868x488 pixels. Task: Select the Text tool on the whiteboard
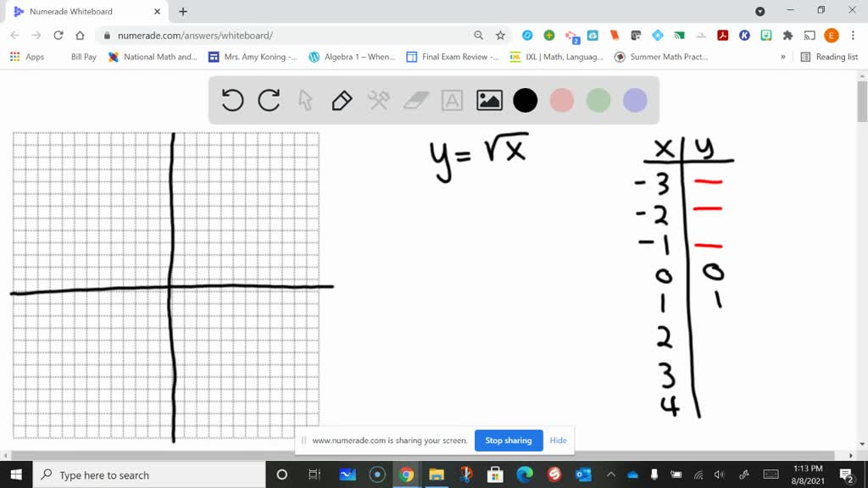(x=451, y=100)
